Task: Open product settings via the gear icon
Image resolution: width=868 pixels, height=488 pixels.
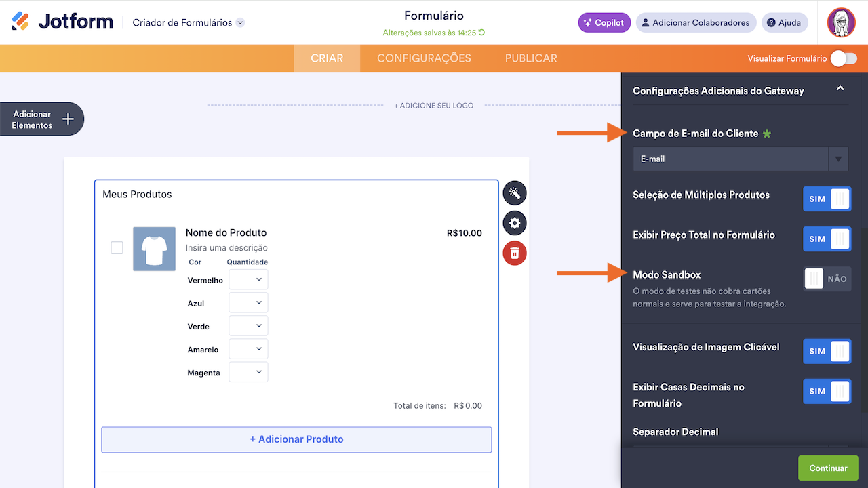Action: (514, 223)
